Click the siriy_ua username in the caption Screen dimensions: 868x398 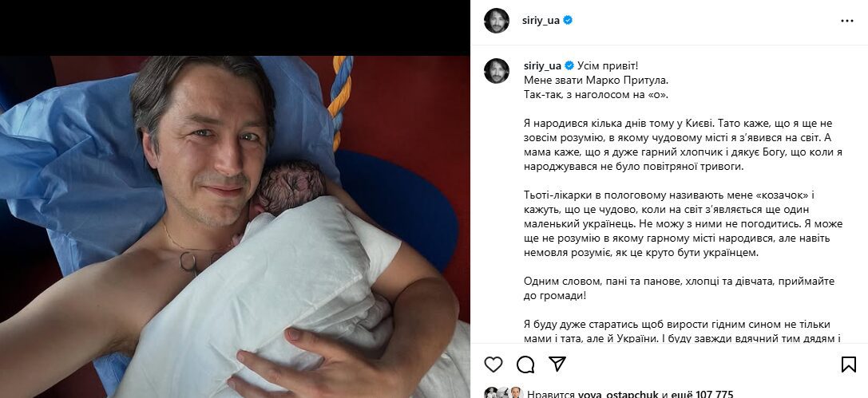(542, 65)
